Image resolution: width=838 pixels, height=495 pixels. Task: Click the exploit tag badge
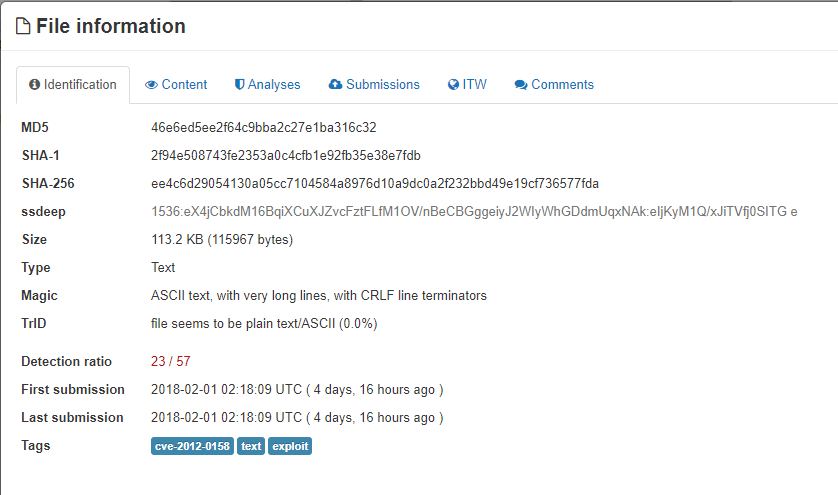click(x=290, y=446)
